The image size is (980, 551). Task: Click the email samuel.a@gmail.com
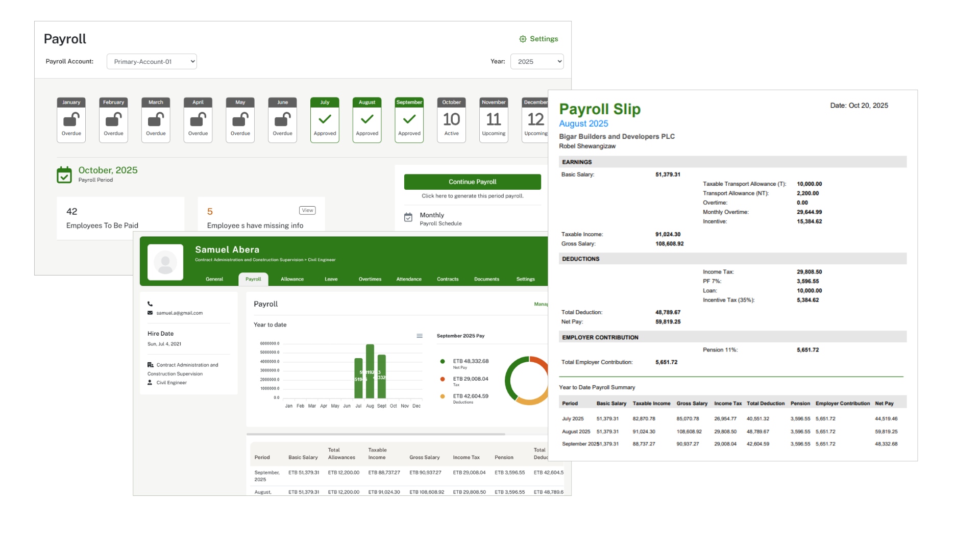click(179, 313)
